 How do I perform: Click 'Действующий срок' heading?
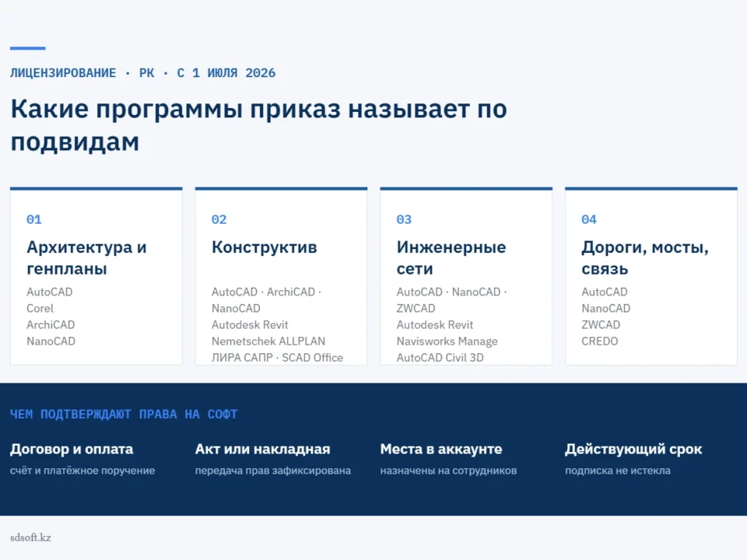click(633, 449)
